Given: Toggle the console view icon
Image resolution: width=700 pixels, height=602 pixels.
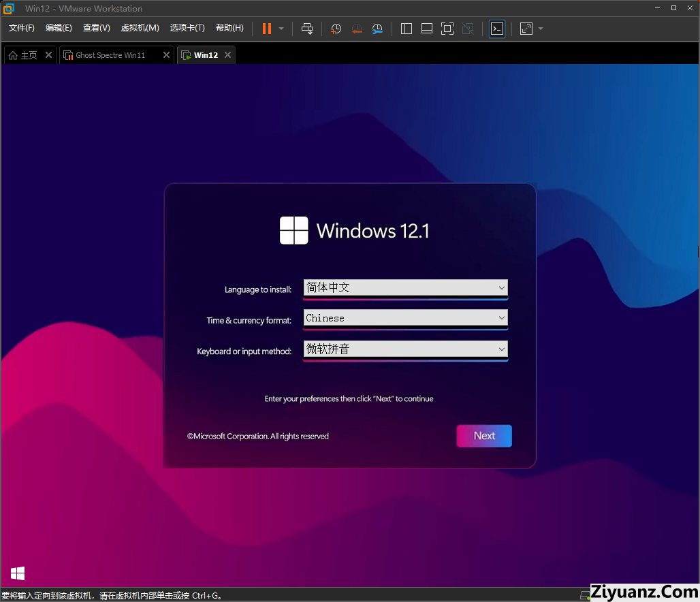Looking at the screenshot, I should click(497, 29).
